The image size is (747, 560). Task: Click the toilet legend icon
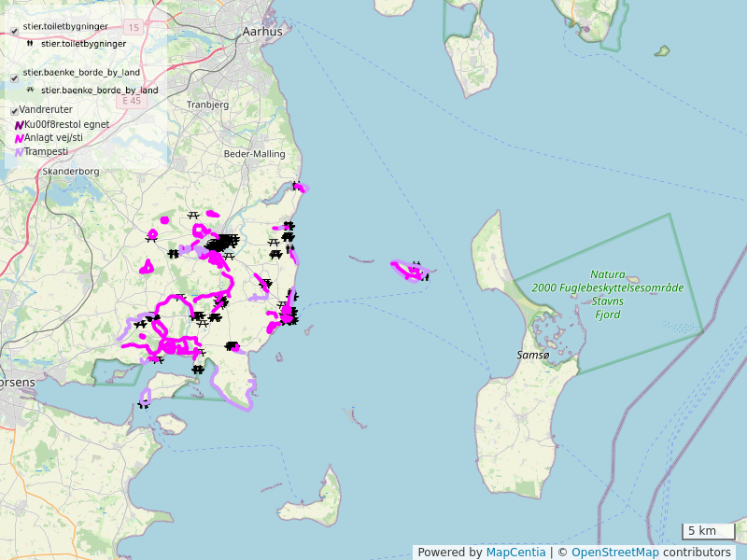(x=30, y=44)
